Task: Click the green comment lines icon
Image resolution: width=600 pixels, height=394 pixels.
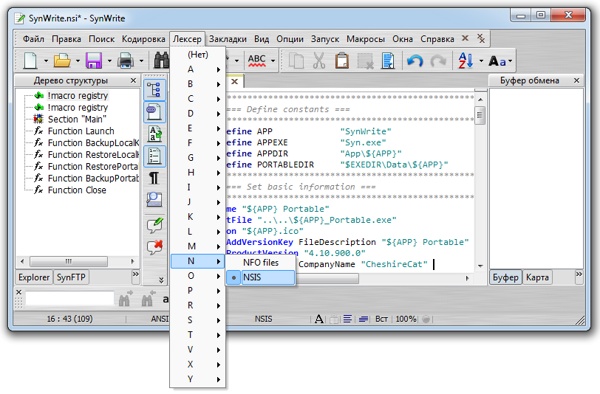Action: point(155,225)
